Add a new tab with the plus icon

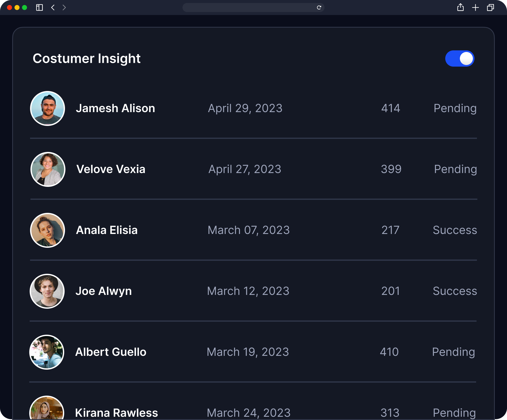pyautogui.click(x=476, y=8)
